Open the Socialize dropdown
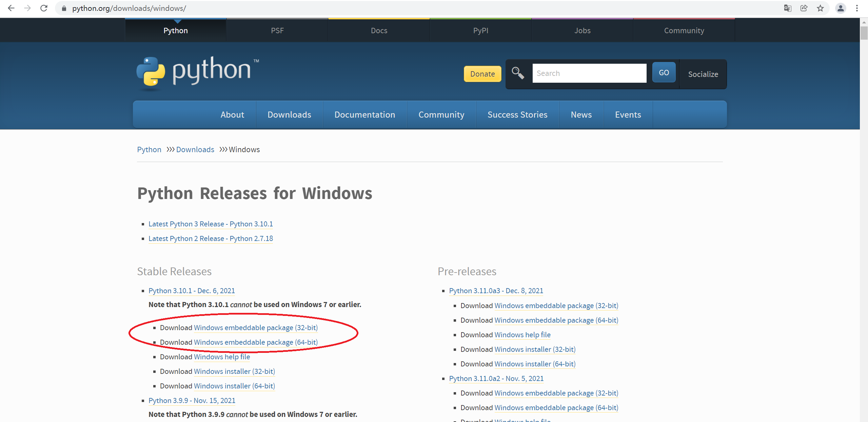Image resolution: width=868 pixels, height=422 pixels. tap(703, 74)
